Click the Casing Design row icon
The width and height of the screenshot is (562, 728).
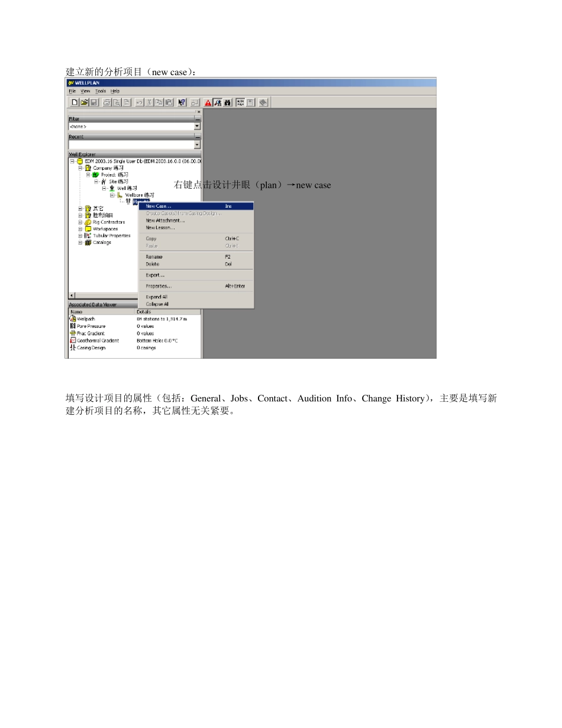tap(73, 347)
